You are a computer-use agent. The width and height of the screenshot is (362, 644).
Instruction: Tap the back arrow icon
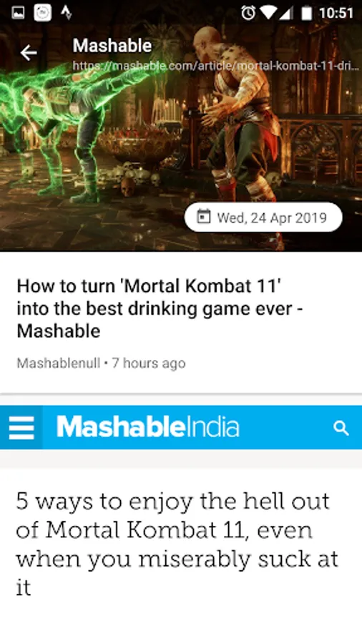pyautogui.click(x=29, y=53)
